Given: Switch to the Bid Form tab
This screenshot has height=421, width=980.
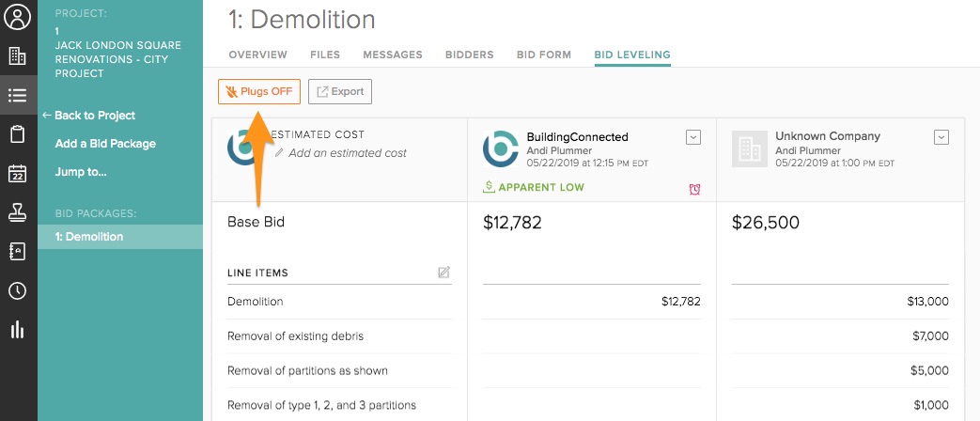Looking at the screenshot, I should tap(544, 55).
